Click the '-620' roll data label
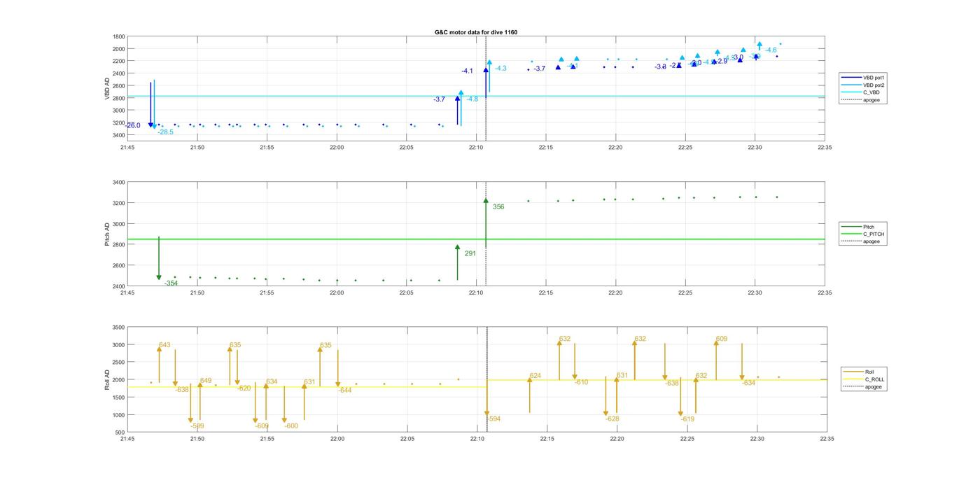Viewport: 980px width, 485px height. point(244,388)
